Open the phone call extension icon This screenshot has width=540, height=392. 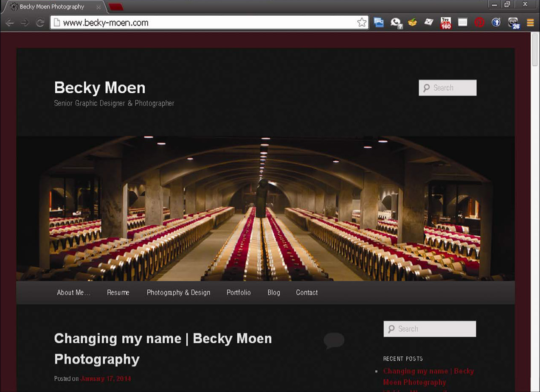[395, 22]
